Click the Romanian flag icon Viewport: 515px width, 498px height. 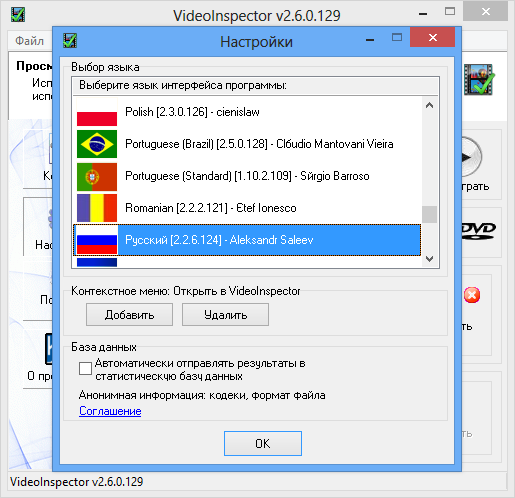(97, 208)
